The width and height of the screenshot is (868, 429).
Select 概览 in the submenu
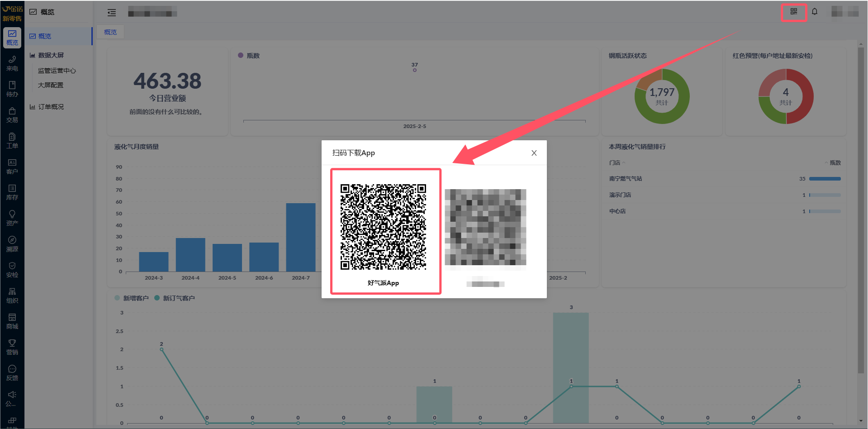click(x=59, y=36)
